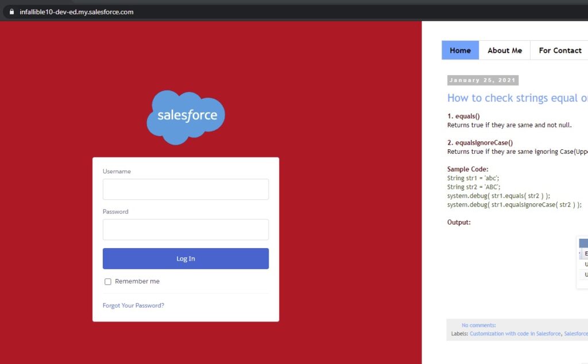Click the '1. equals()' heading
This screenshot has height=364, width=588.
click(x=463, y=116)
